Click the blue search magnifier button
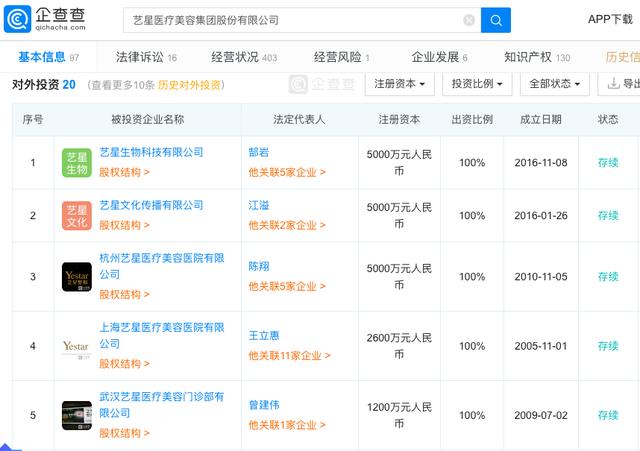 tap(496, 20)
